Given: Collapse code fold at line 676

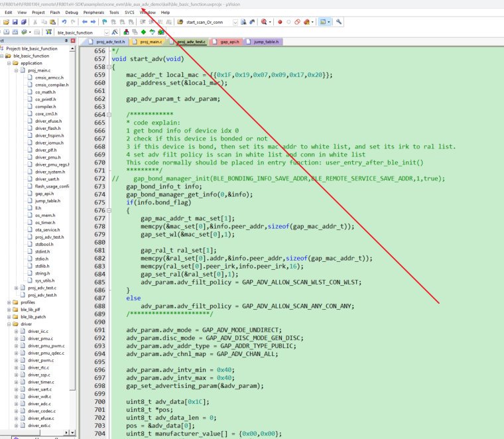Looking at the screenshot, I should coord(109,211).
